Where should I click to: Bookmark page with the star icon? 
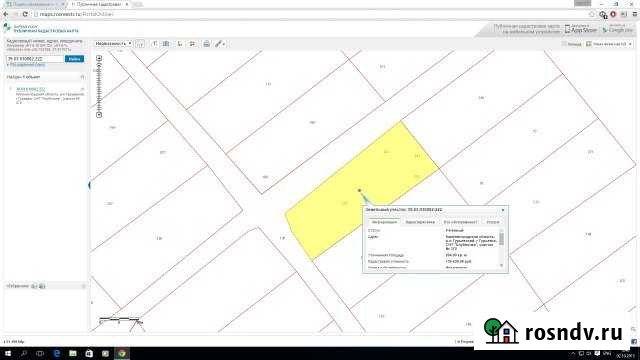(592, 14)
